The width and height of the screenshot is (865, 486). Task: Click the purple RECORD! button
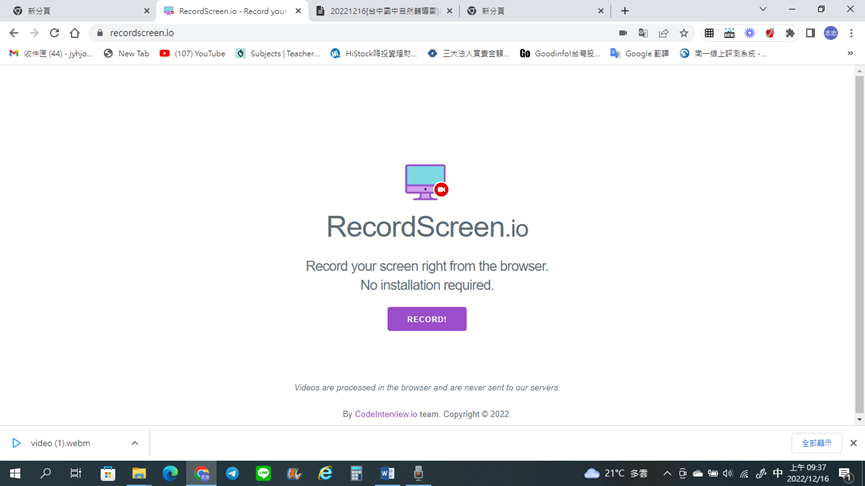426,319
